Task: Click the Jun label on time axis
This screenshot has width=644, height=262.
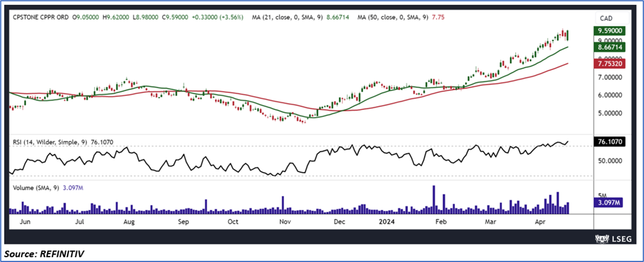Action: tap(25, 222)
